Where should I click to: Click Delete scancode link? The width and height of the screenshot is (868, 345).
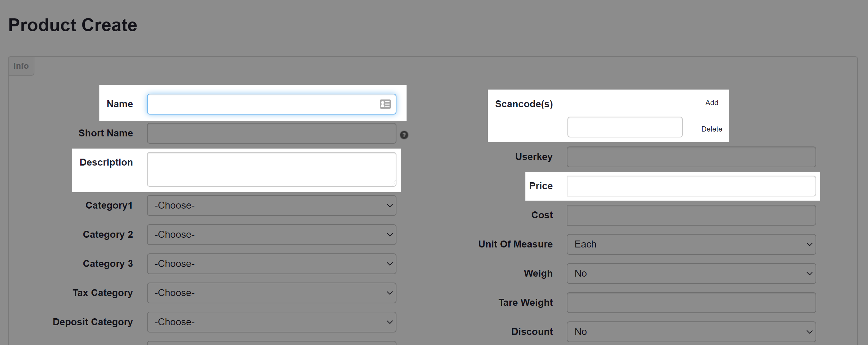[x=711, y=129]
